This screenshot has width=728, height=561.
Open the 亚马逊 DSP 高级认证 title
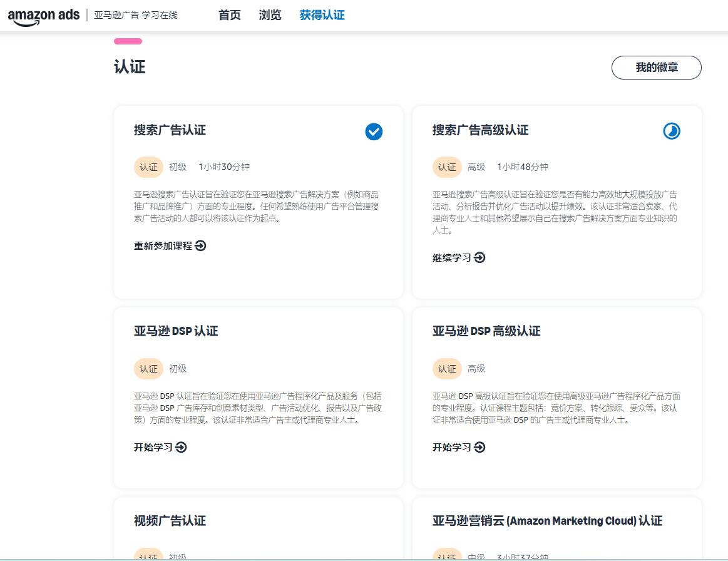[486, 331]
